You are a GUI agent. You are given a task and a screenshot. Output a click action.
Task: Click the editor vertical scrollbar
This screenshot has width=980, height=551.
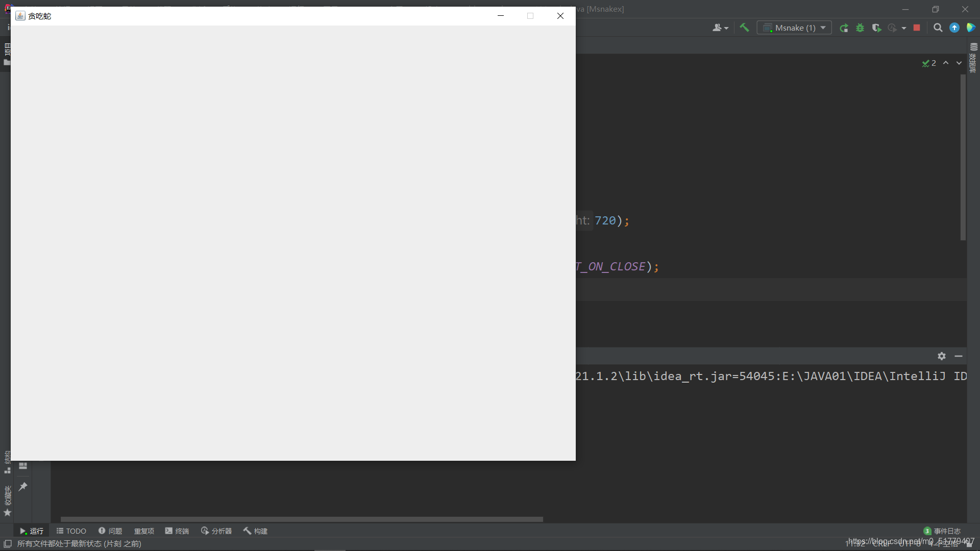[x=963, y=157]
